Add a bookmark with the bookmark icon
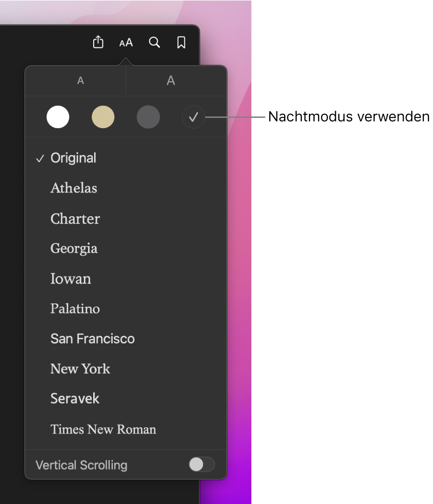 (x=181, y=42)
